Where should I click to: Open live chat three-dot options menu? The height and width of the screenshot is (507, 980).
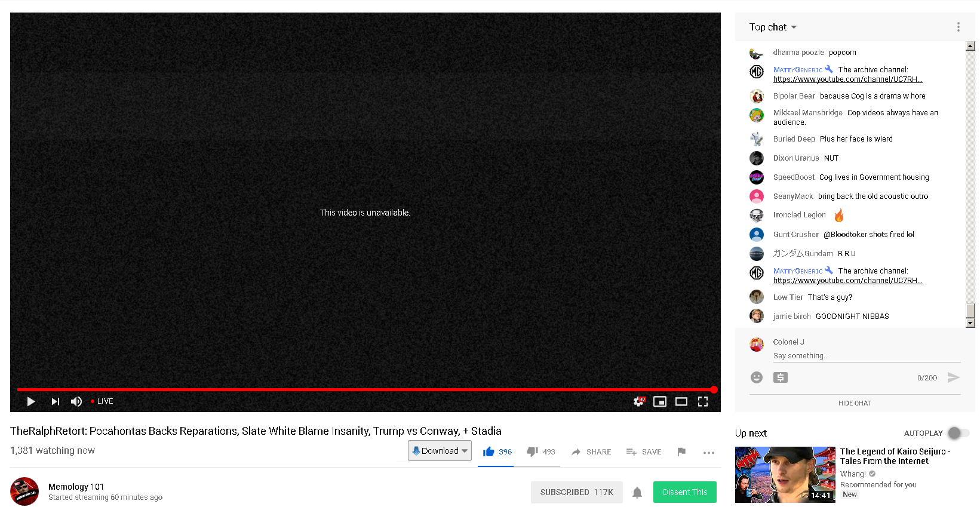point(958,27)
